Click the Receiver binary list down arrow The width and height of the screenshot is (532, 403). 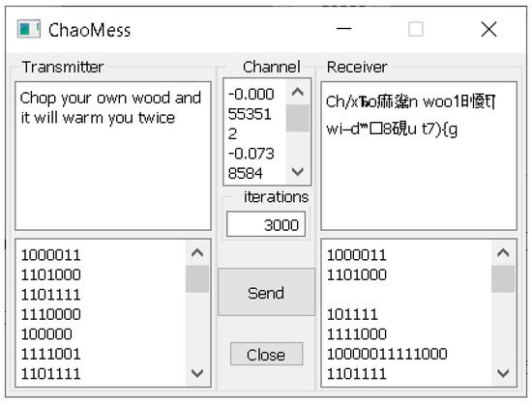tap(503, 373)
